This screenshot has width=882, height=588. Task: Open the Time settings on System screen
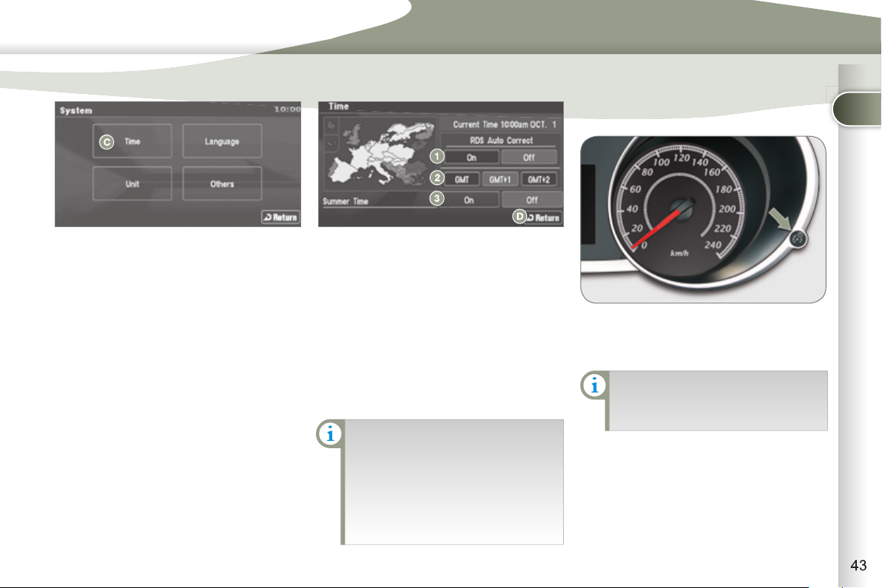click(x=132, y=141)
